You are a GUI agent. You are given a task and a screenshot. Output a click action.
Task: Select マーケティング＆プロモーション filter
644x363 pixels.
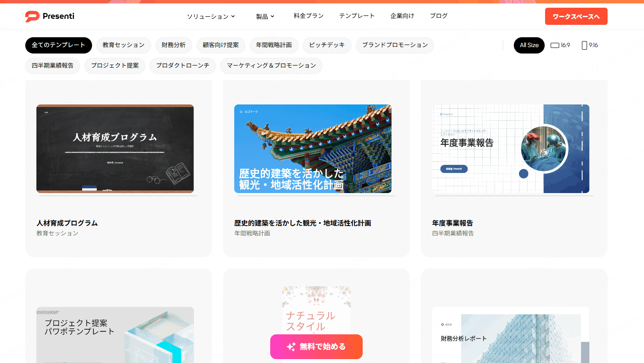[271, 65]
